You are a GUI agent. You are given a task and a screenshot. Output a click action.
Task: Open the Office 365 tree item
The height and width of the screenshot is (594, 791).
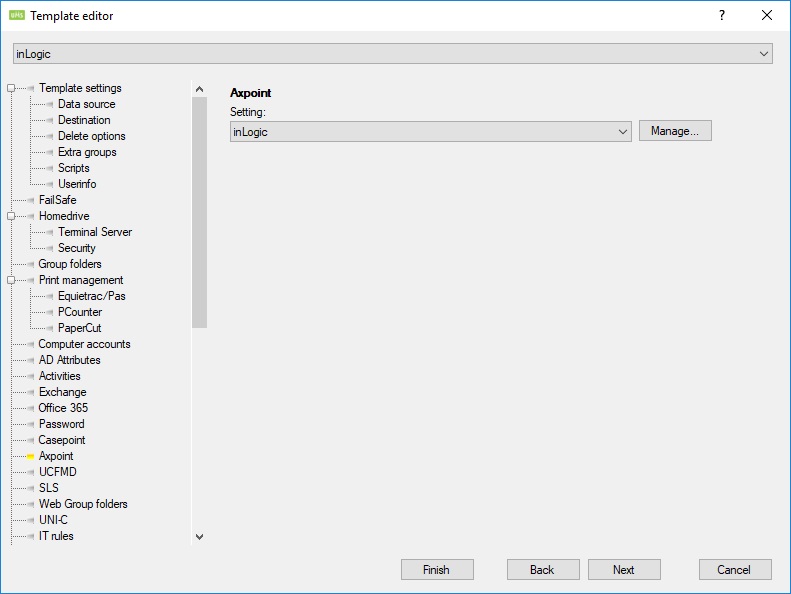(63, 408)
